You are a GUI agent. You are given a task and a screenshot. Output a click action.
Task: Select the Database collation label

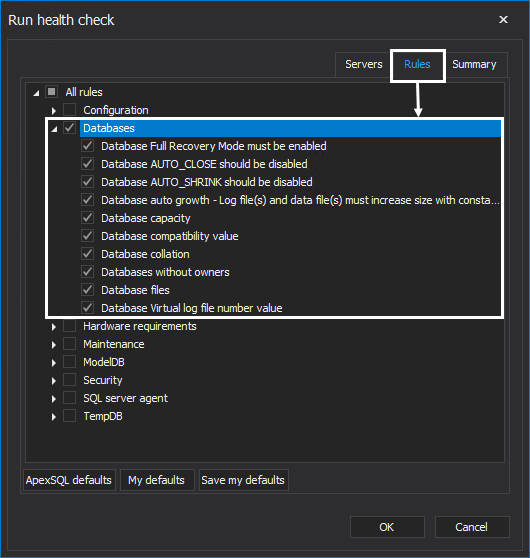[145, 254]
